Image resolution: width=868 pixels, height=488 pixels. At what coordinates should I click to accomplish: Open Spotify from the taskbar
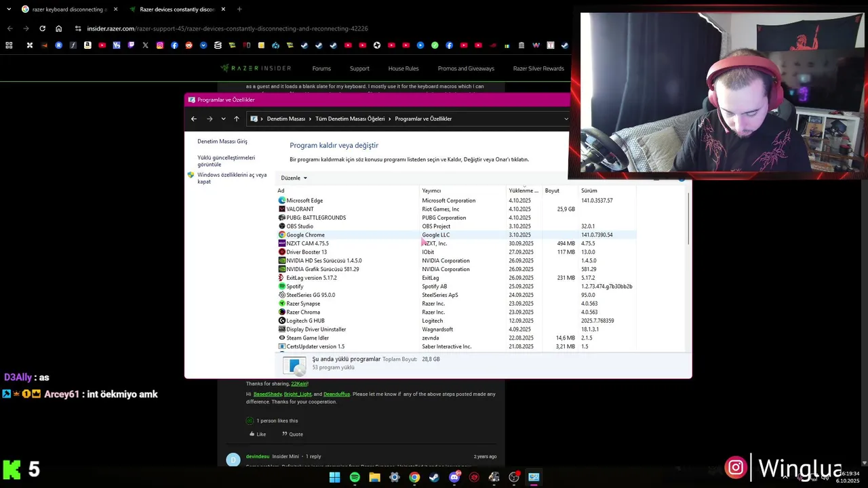[355, 477]
